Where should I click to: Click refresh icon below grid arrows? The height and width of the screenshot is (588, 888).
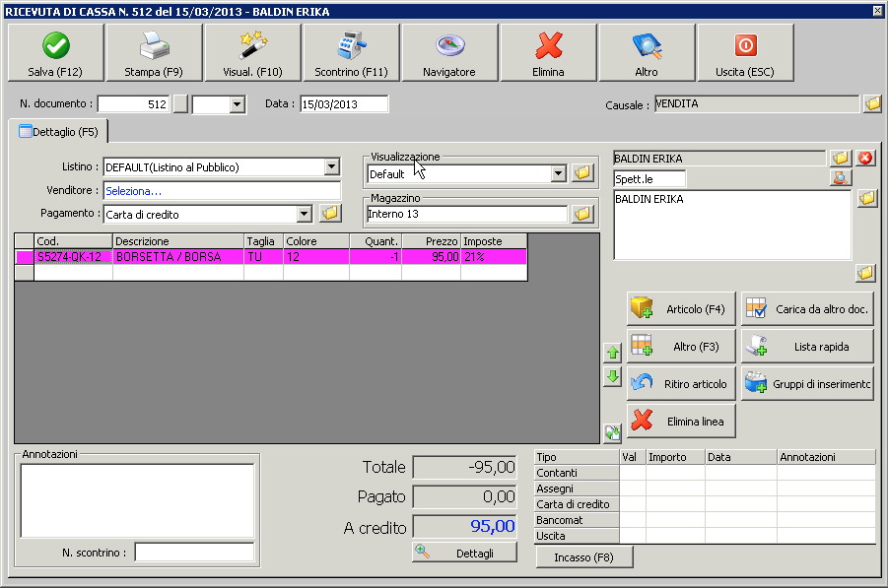pos(613,433)
